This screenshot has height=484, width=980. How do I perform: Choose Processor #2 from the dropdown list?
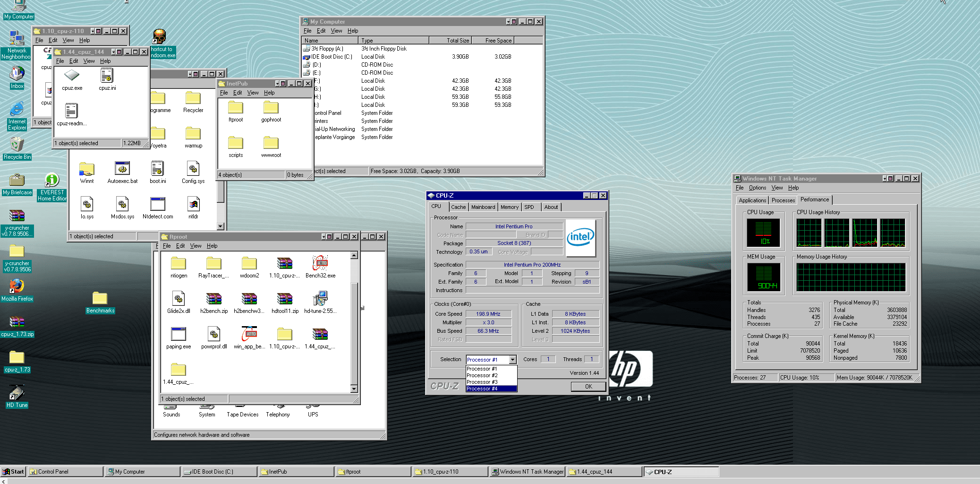(x=491, y=375)
